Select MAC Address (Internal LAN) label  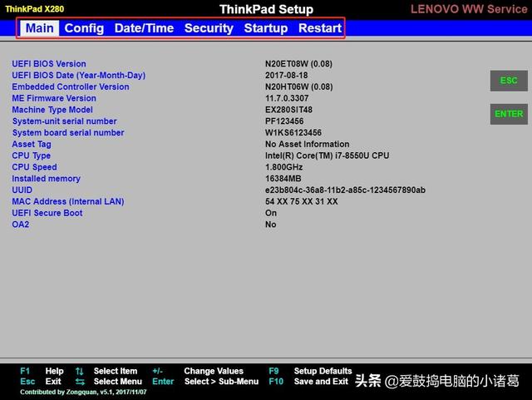(68, 202)
